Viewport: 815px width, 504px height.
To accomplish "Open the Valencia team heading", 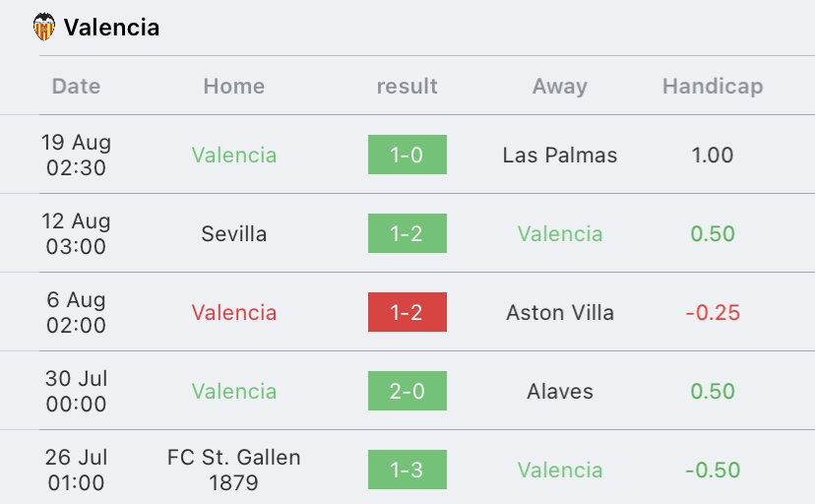I will tap(111, 28).
